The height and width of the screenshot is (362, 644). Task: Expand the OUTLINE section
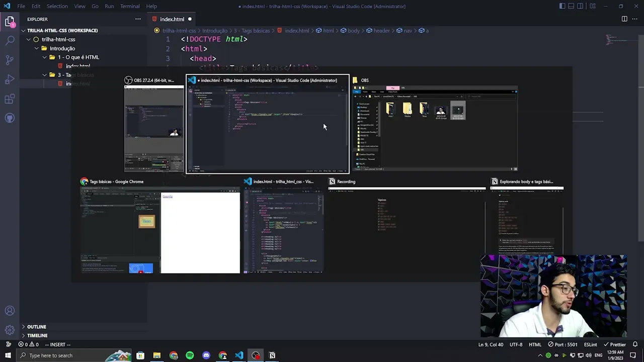[36, 327]
